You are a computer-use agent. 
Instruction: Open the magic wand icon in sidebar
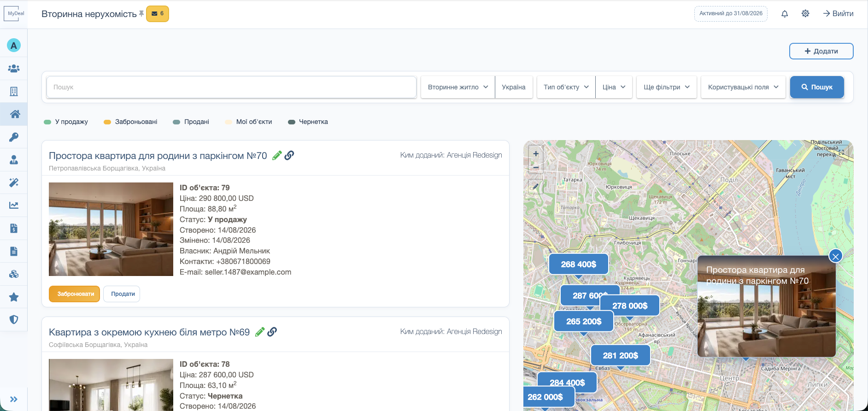[14, 182]
